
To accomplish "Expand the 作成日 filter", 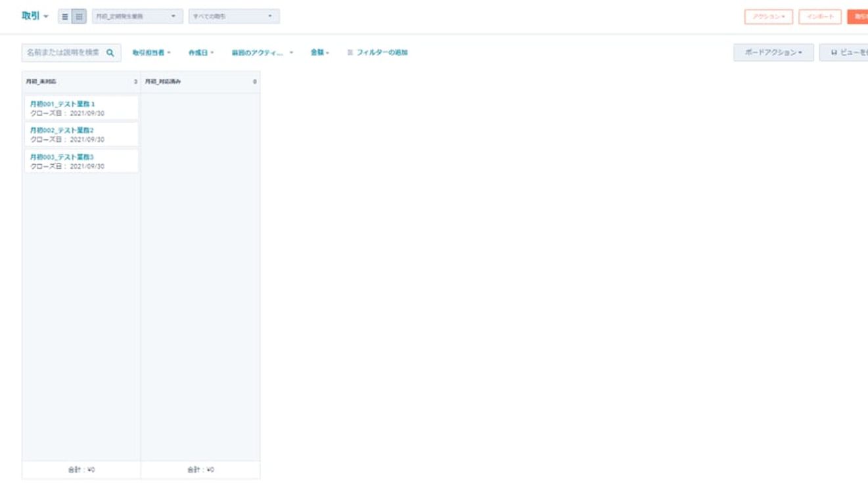I will tap(202, 53).
